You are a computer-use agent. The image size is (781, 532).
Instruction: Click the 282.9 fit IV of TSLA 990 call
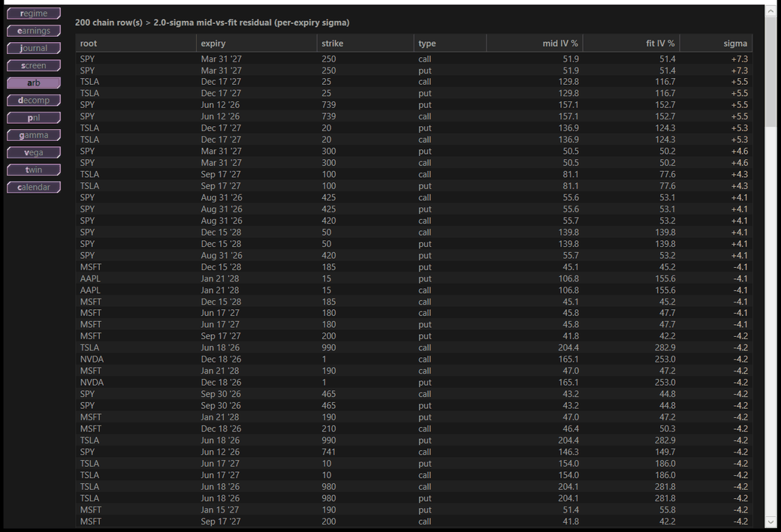pyautogui.click(x=665, y=348)
